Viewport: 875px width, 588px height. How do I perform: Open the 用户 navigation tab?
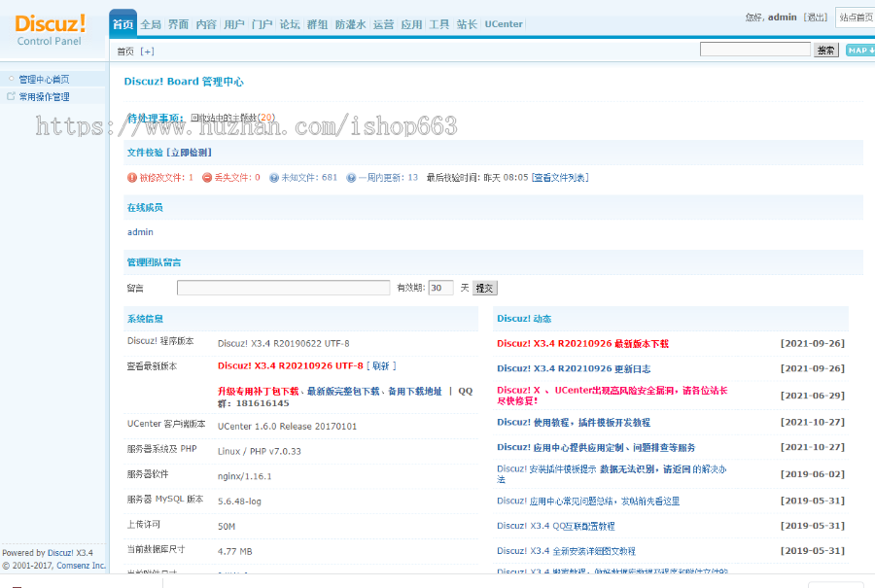234,24
